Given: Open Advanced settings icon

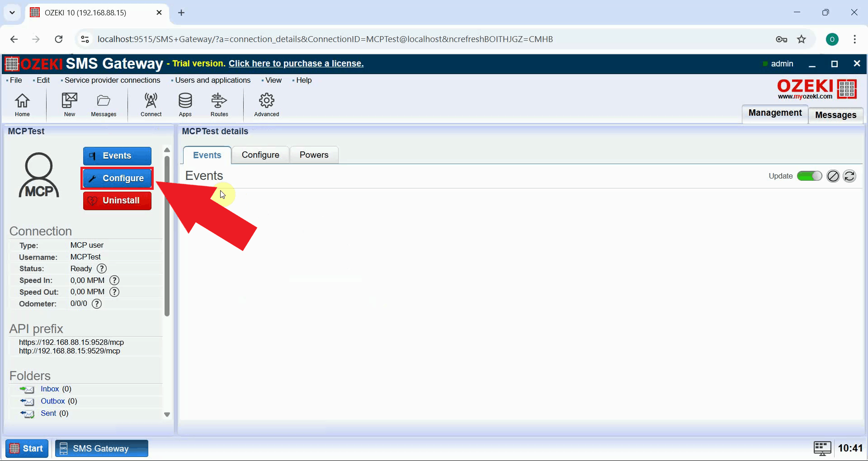Looking at the screenshot, I should point(266,104).
